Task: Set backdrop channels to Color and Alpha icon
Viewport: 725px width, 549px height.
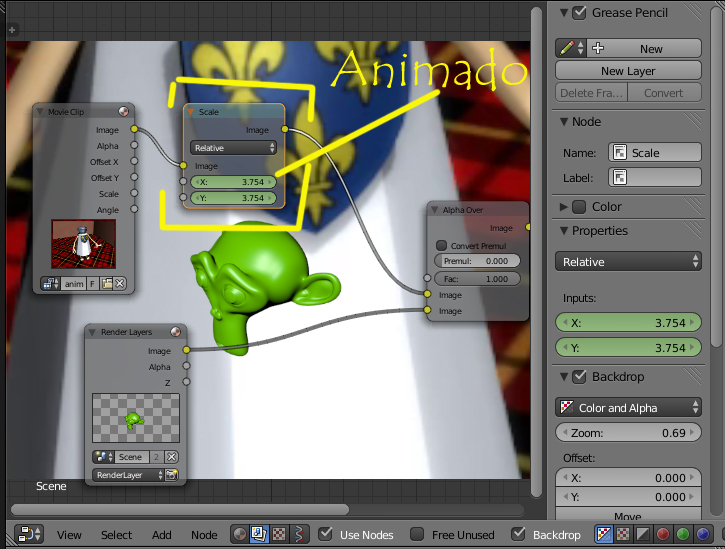Action: point(604,534)
